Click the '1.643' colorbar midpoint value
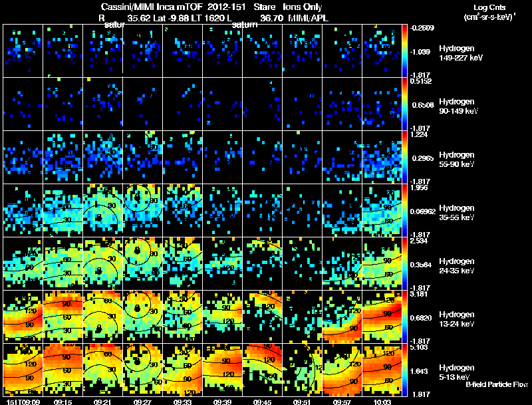The image size is (532, 405). point(419,371)
